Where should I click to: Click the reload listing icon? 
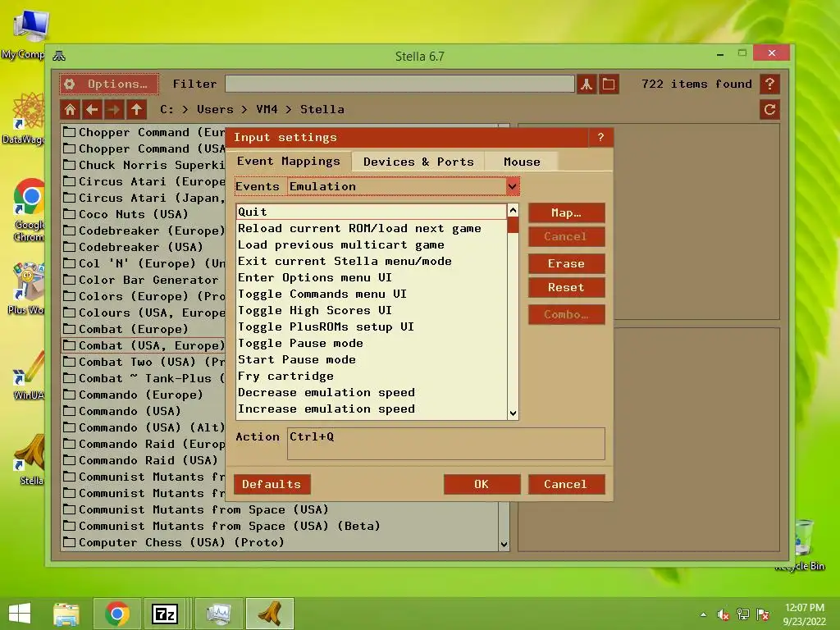(x=769, y=110)
